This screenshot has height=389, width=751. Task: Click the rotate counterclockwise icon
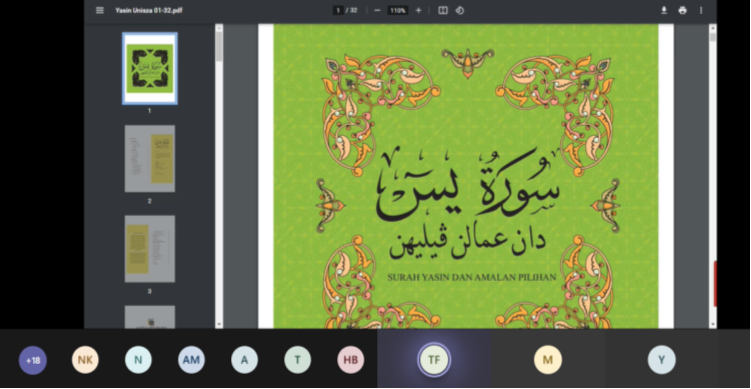click(460, 11)
